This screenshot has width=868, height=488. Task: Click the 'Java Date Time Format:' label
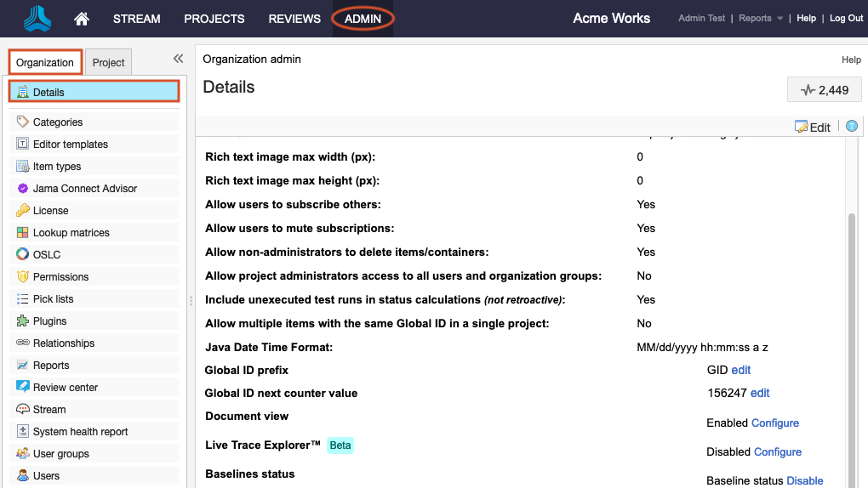269,347
